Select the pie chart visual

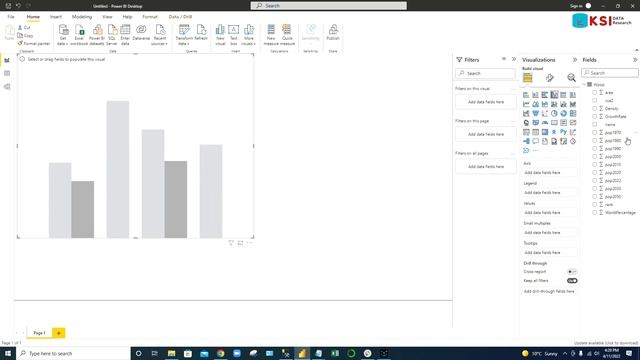click(554, 113)
